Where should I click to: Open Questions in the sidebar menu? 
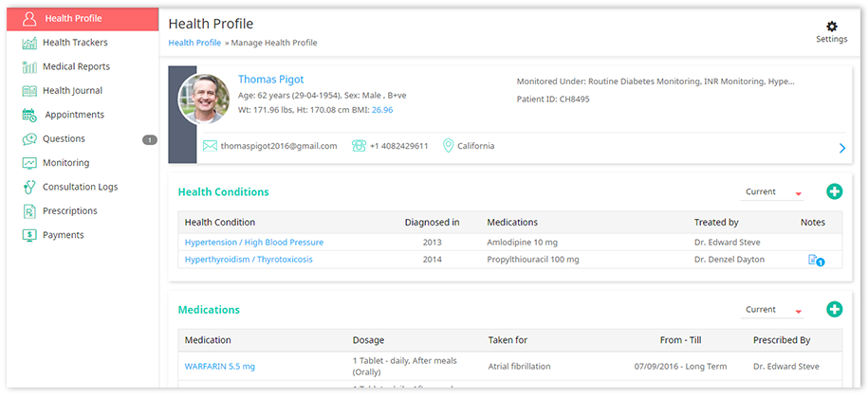click(x=64, y=139)
